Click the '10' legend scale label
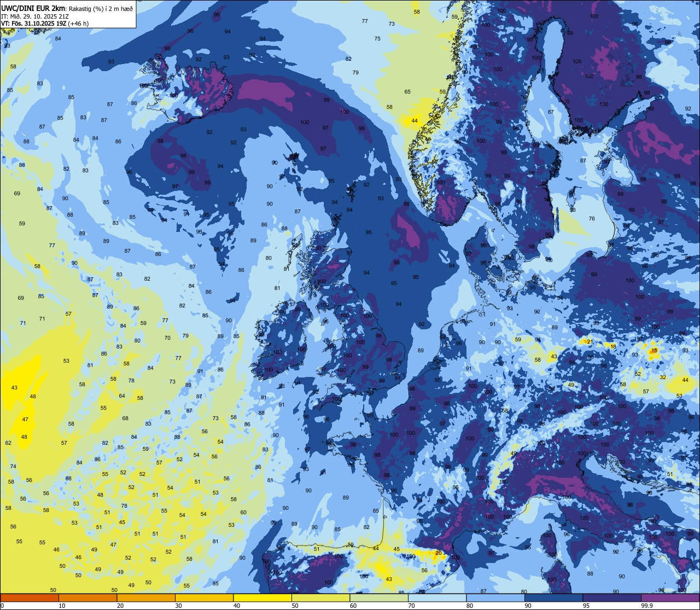 pos(62,606)
